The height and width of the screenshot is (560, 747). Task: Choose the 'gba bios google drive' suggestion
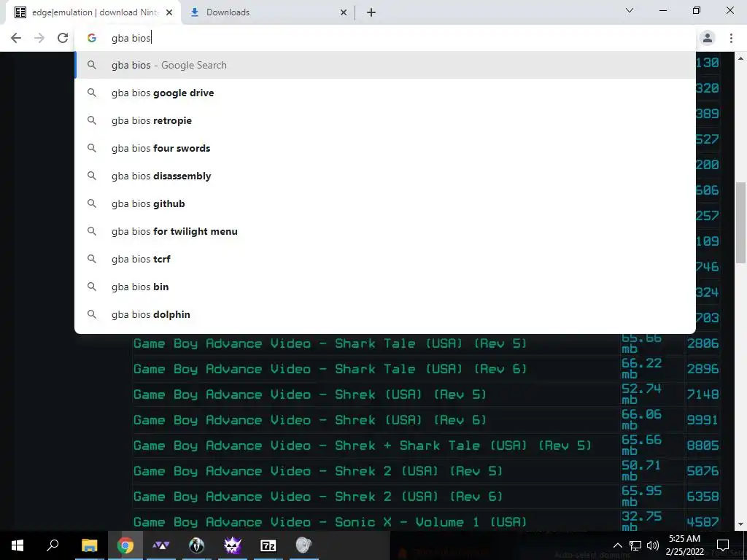pyautogui.click(x=385, y=93)
